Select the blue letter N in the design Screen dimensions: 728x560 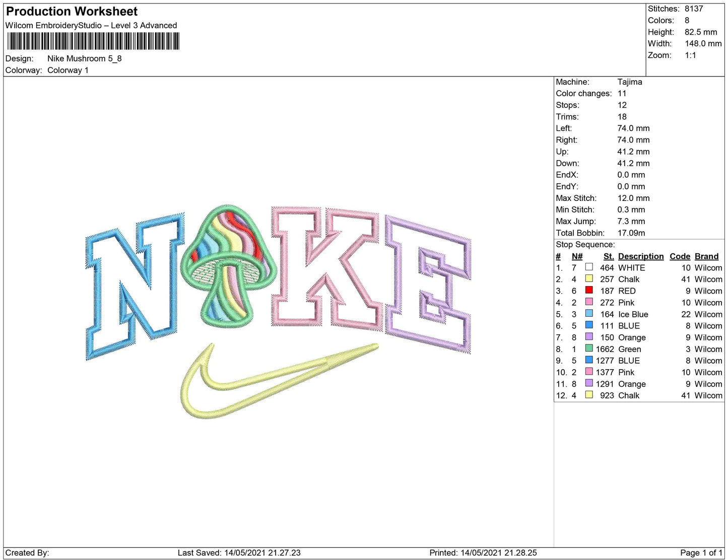coord(135,286)
